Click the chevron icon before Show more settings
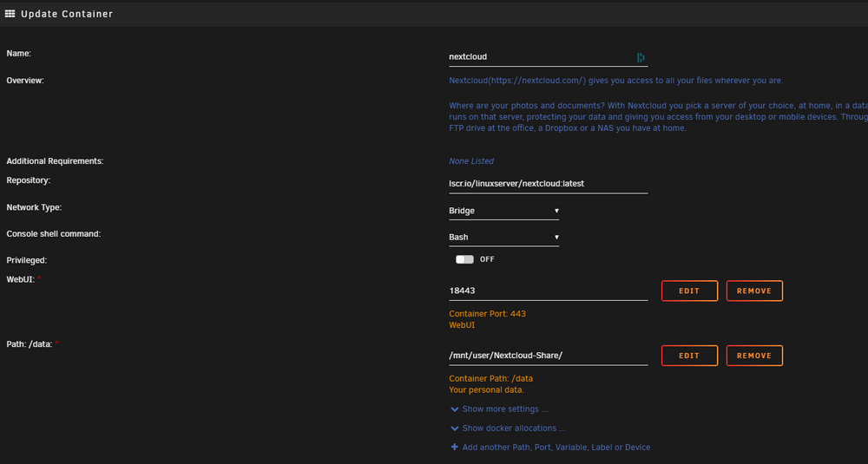 455,410
